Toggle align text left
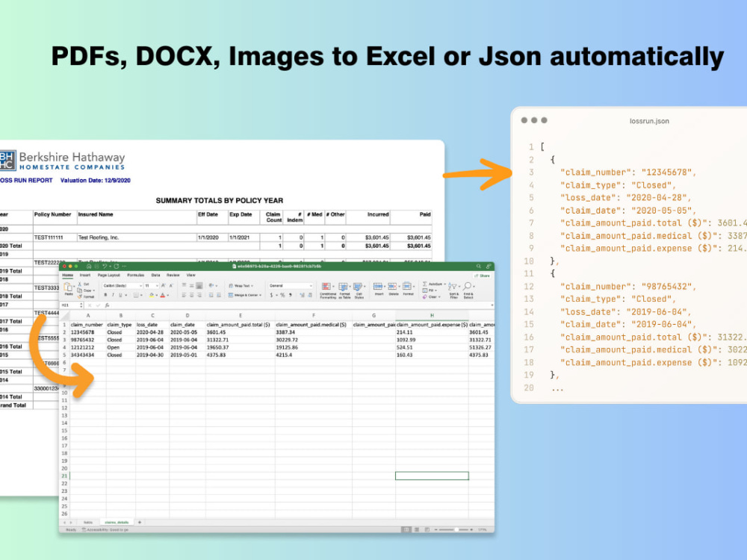 184,295
